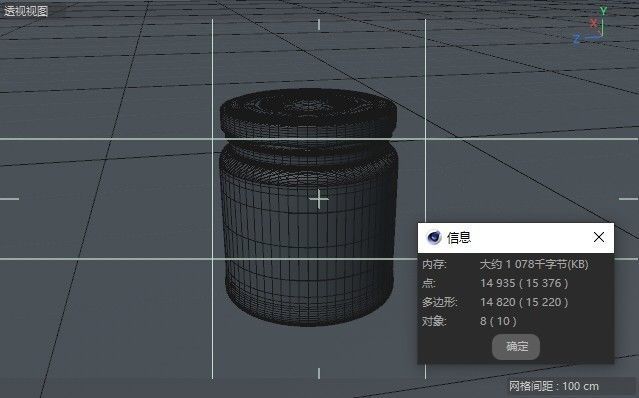Click the XYZ axis orientation gizmo

(590, 26)
